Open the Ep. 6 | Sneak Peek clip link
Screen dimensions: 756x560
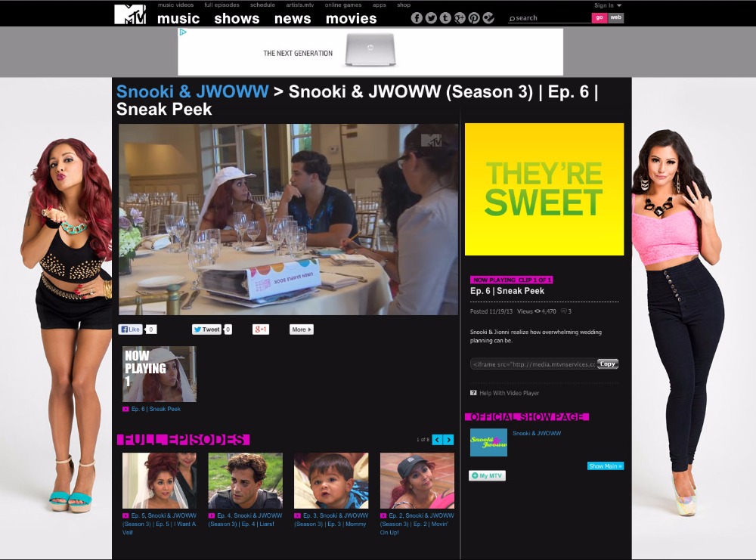click(x=156, y=409)
